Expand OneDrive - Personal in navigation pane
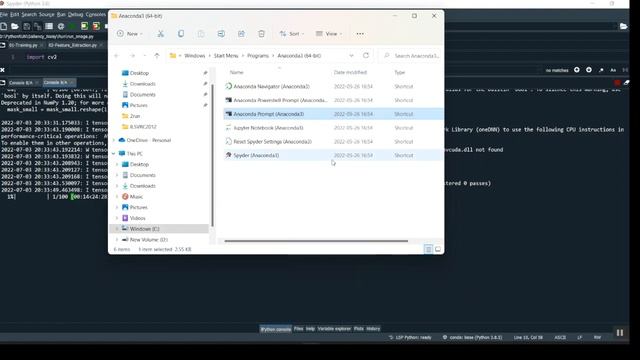 click(113, 140)
